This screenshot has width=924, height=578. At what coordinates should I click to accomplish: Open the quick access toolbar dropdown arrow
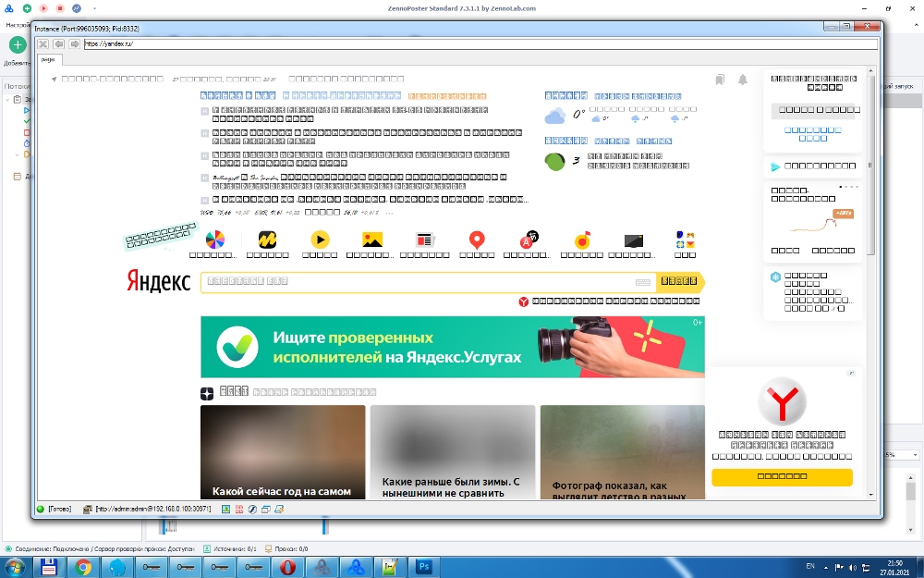(x=94, y=8)
